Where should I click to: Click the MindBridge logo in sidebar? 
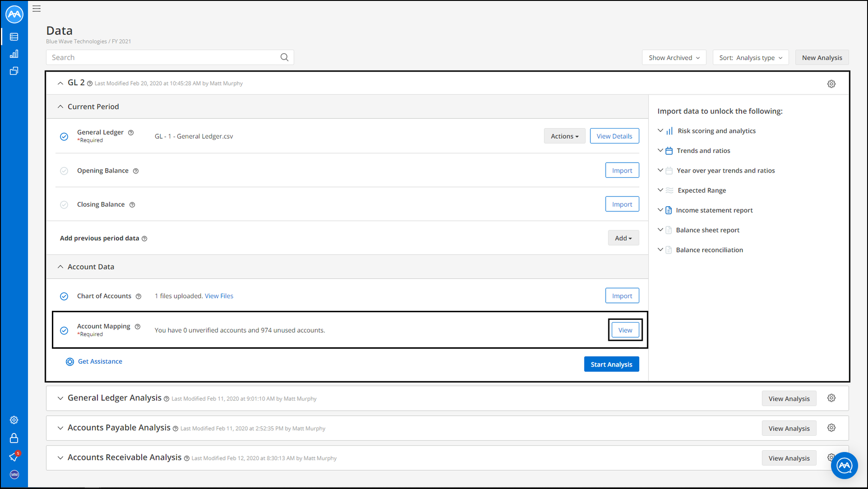coord(14,14)
